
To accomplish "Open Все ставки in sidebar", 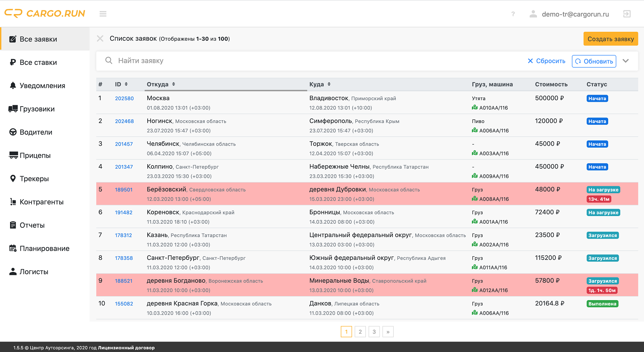I will (45, 62).
